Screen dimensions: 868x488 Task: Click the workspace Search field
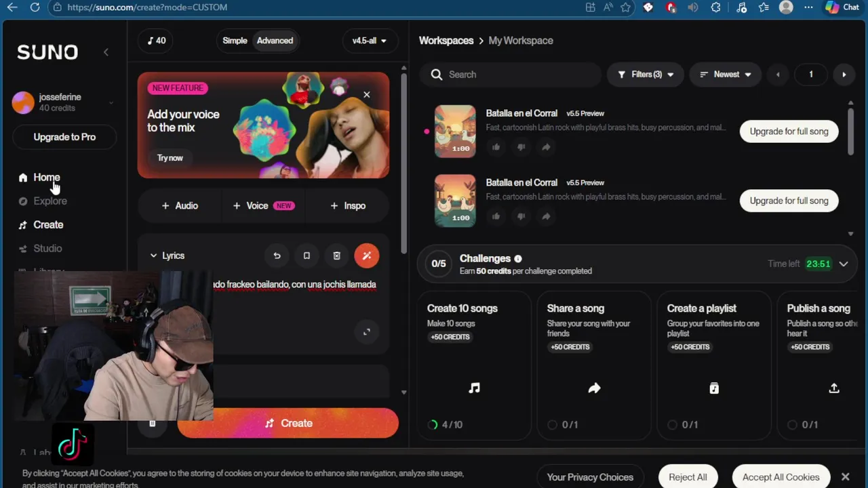tap(510, 75)
